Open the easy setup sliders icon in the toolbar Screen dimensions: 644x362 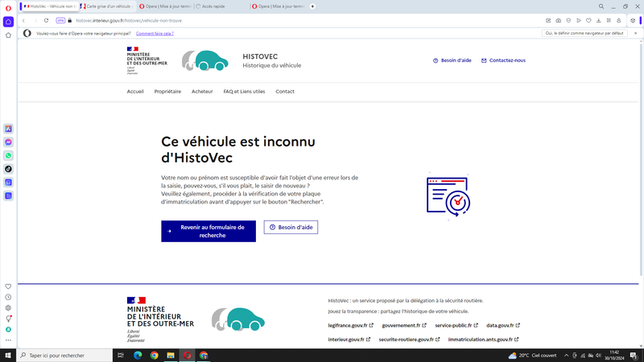pos(609,21)
